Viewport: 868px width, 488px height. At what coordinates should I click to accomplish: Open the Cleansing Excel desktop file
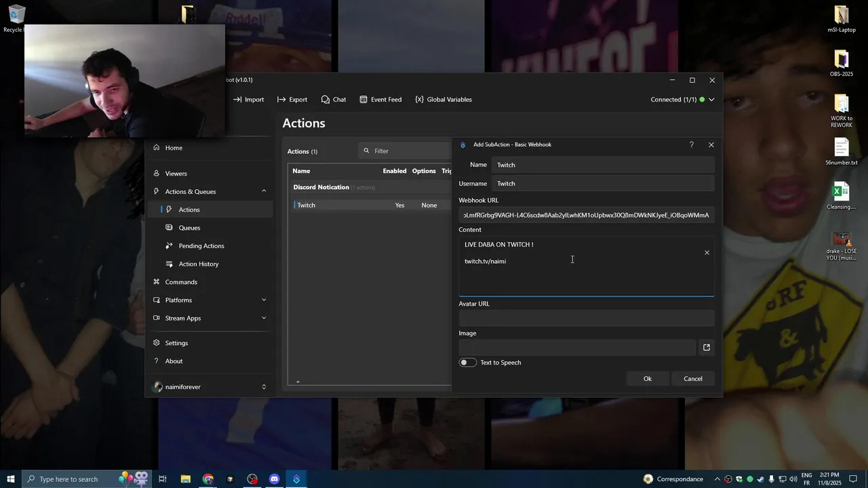click(842, 196)
